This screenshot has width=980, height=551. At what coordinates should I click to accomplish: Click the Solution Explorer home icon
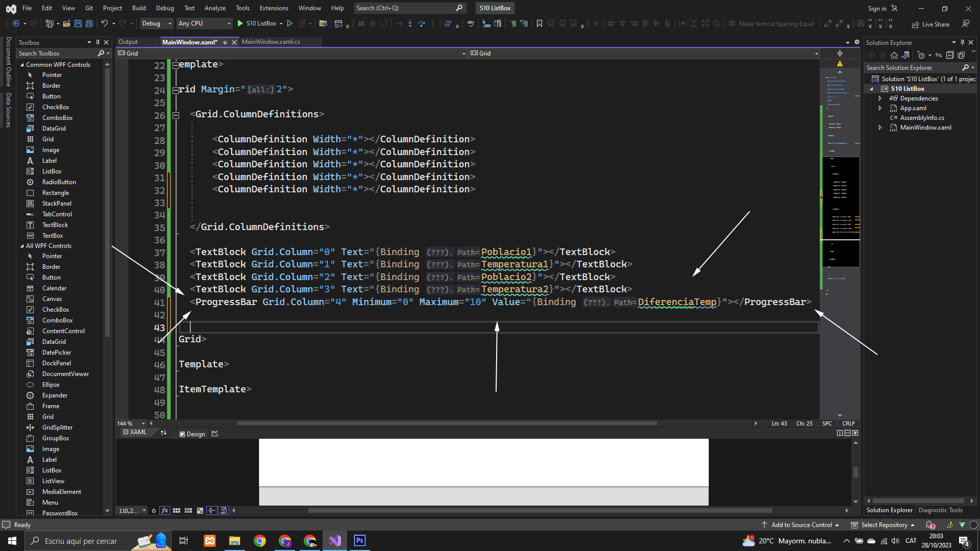pyautogui.click(x=894, y=55)
